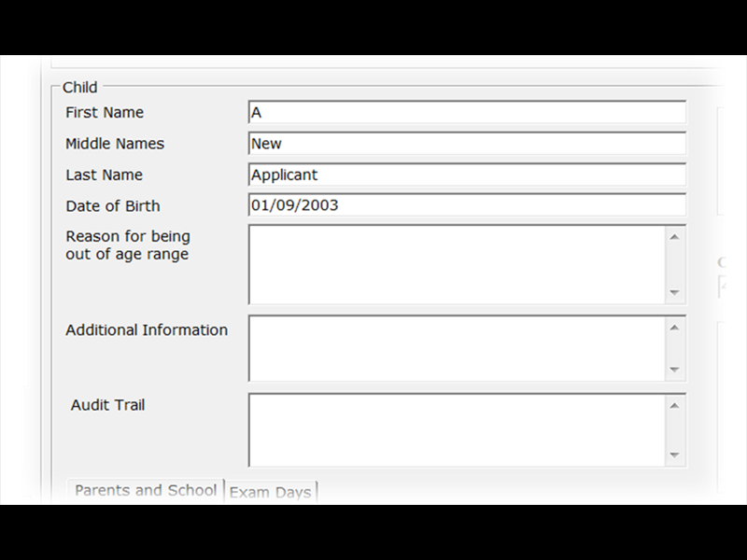The width and height of the screenshot is (747, 560).
Task: Click inside the Audit Trail text area
Action: tap(457, 430)
